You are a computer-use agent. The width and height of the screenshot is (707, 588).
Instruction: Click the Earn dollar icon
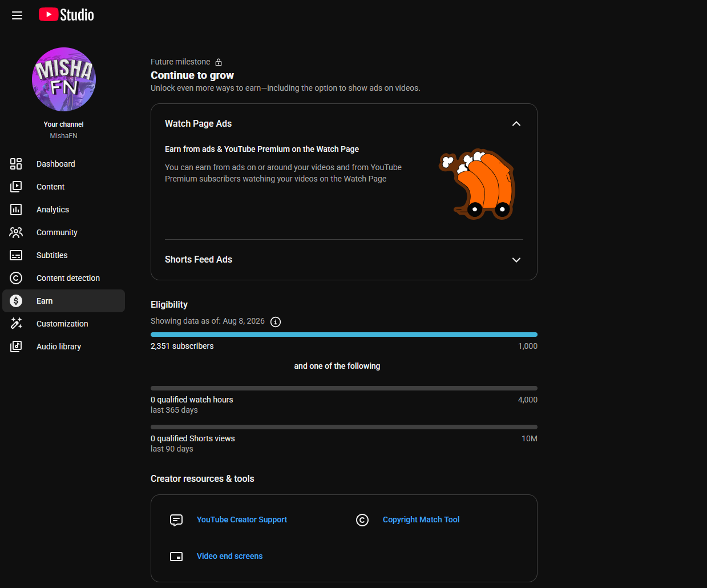16,301
